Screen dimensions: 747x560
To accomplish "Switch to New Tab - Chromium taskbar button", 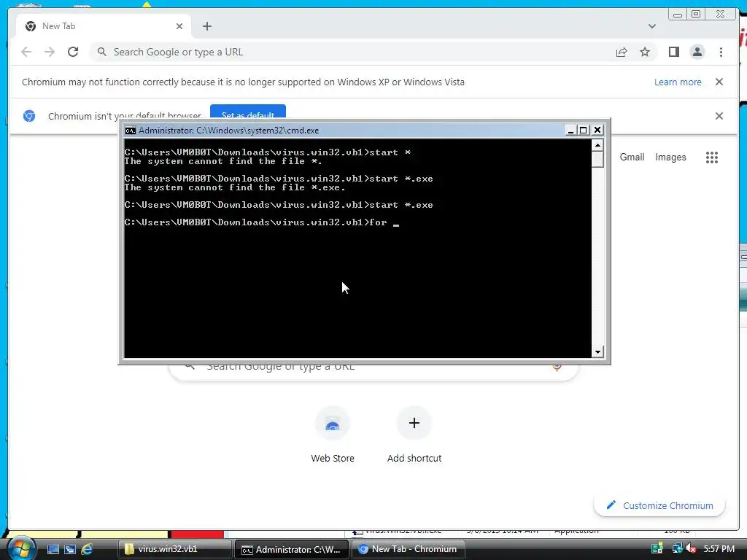I will click(x=408, y=549).
